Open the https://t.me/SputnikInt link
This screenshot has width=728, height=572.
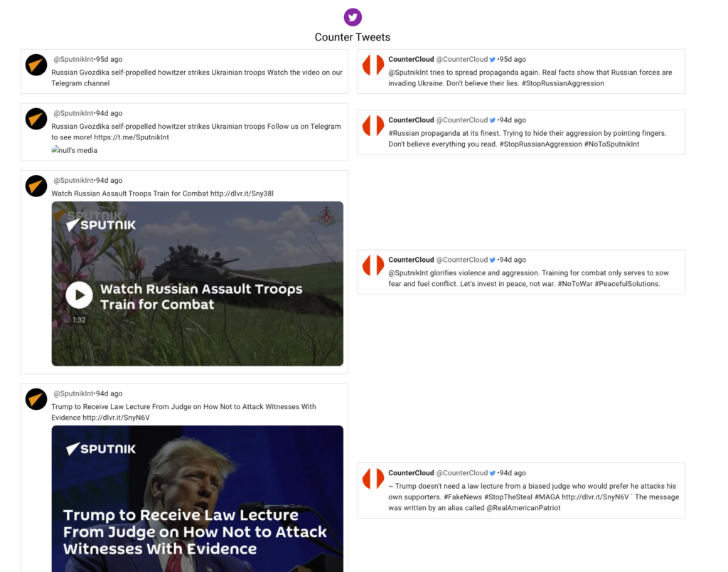pos(132,137)
